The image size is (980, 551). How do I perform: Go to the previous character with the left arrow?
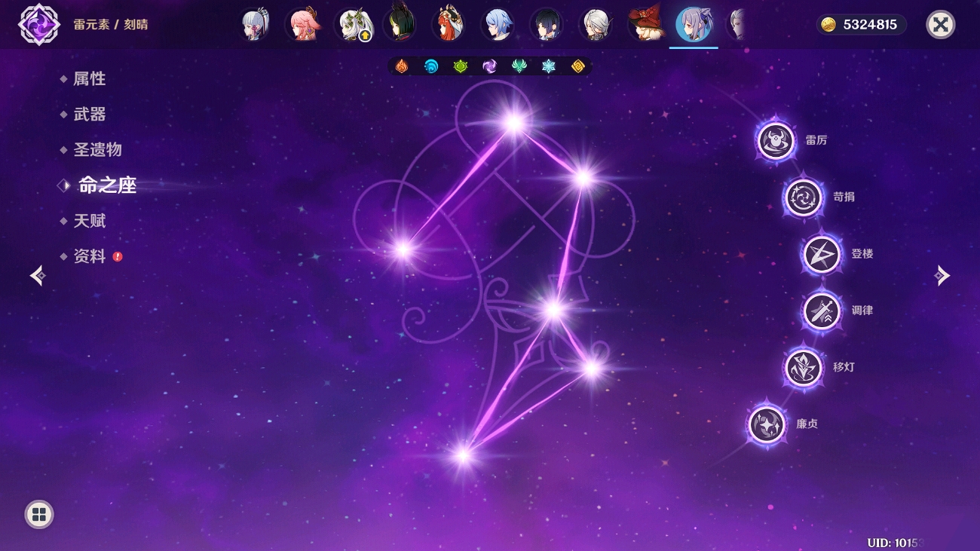point(38,276)
